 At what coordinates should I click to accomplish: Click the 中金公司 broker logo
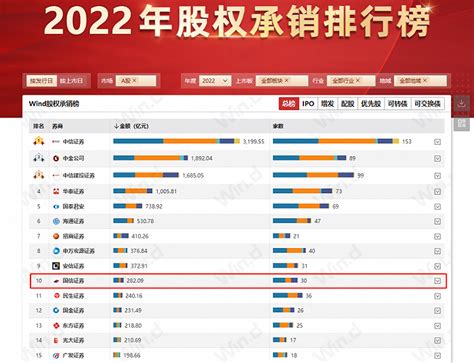click(56, 158)
